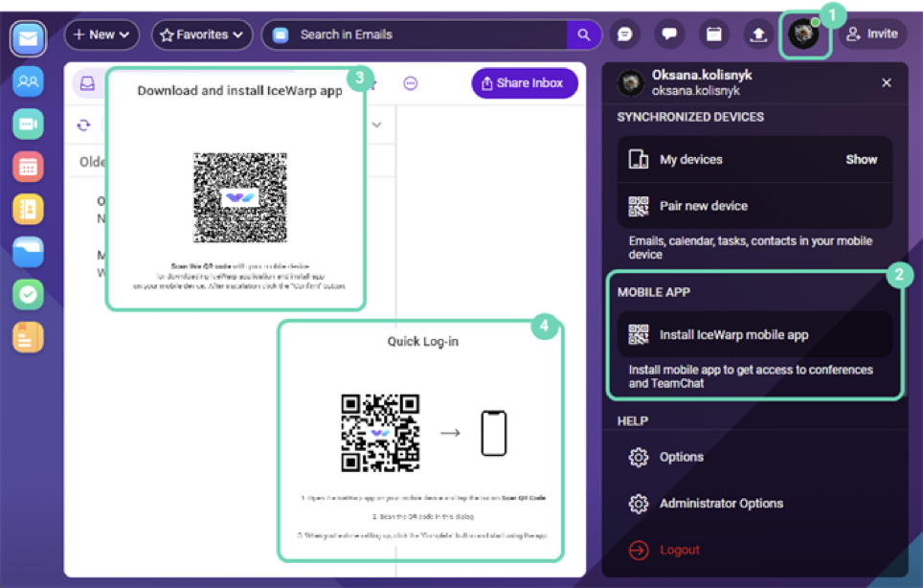
Task: Click the upload arrow icon
Action: [758, 34]
